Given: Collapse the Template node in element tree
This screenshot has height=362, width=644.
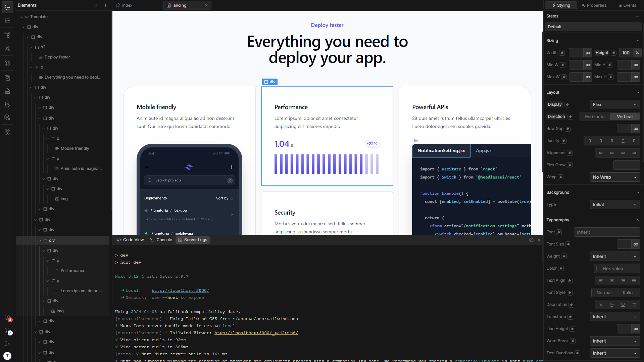Looking at the screenshot, I should pyautogui.click(x=21, y=17).
